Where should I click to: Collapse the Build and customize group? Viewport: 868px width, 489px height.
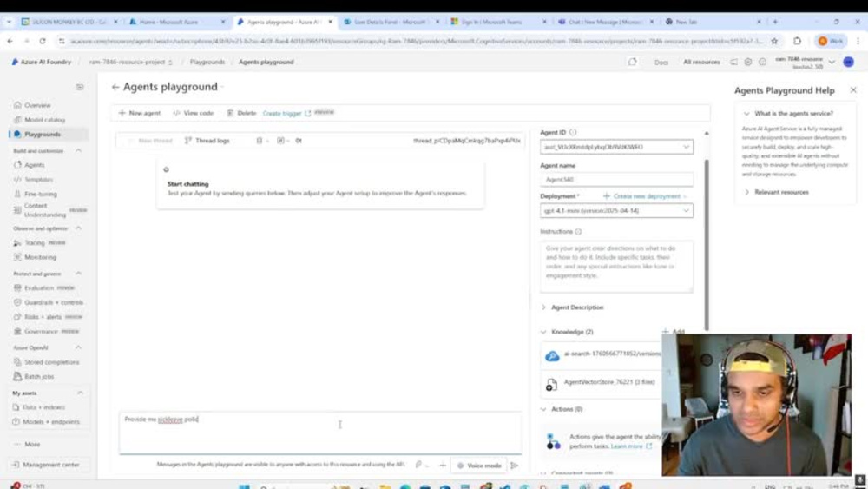point(79,150)
